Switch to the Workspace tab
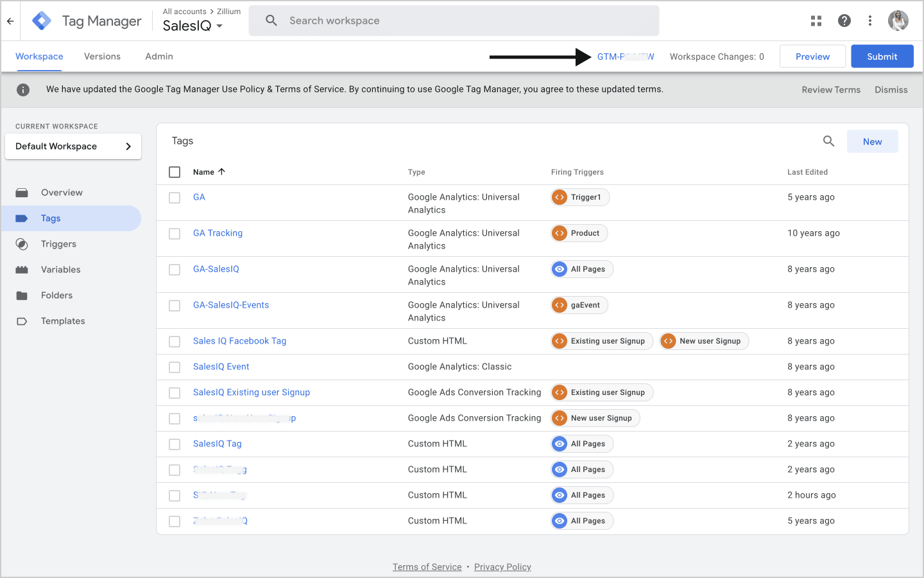The height and width of the screenshot is (578, 924). click(39, 57)
